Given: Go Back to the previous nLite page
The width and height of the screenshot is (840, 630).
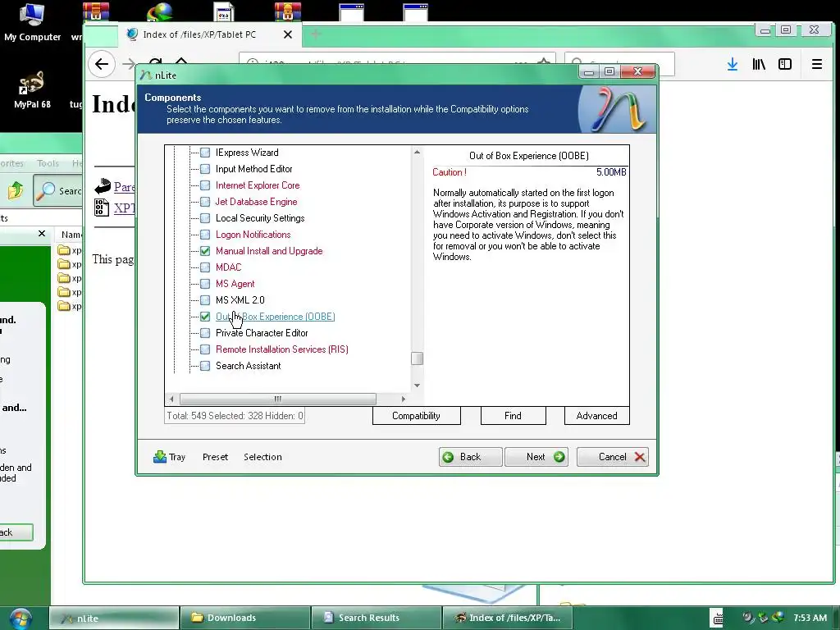Looking at the screenshot, I should [x=470, y=457].
